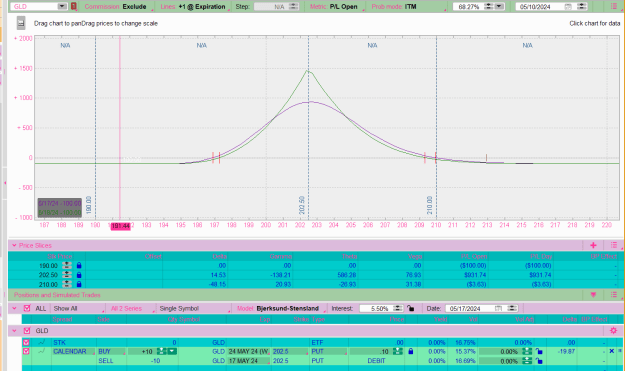Uncheck the STK row checkbox

(26, 342)
